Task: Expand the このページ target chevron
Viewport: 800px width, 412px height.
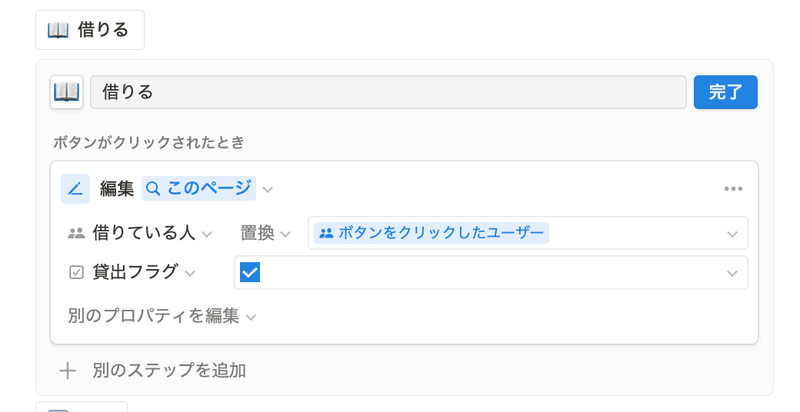Action: [x=267, y=190]
